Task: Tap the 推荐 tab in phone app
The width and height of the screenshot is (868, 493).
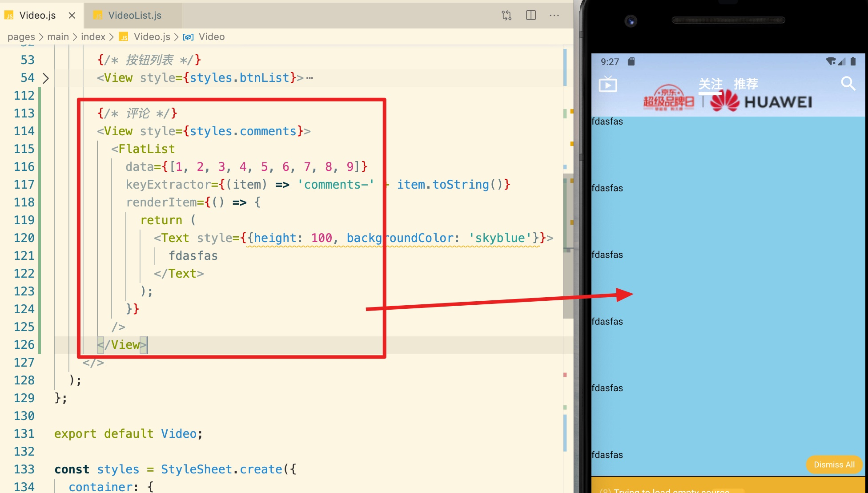Action: (x=746, y=84)
